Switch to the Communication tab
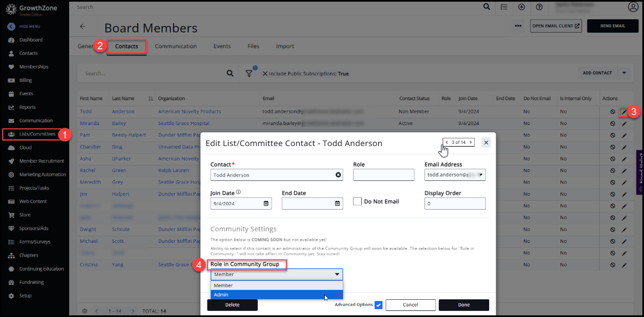 pos(175,46)
